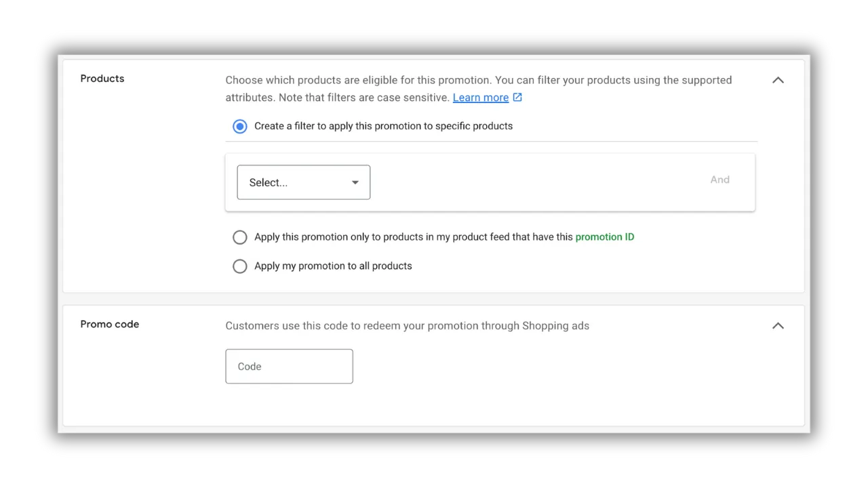Select 'Create a filter' radio option

(240, 126)
